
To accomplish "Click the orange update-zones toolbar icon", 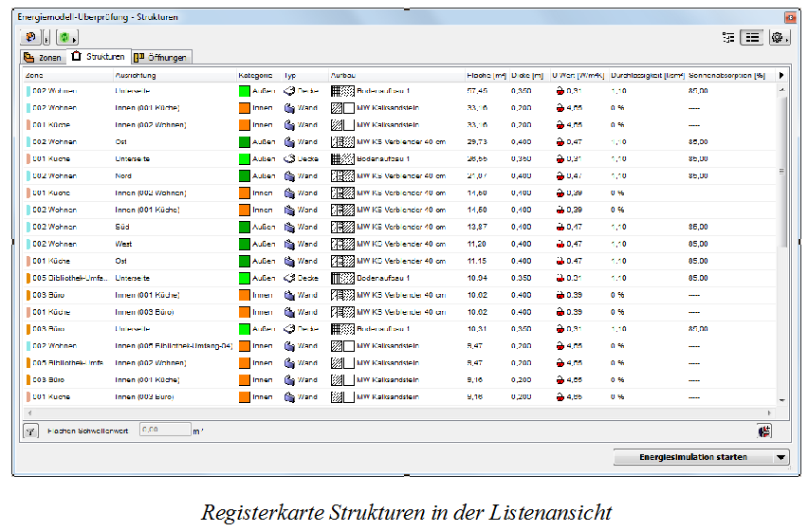I will 30,37.
